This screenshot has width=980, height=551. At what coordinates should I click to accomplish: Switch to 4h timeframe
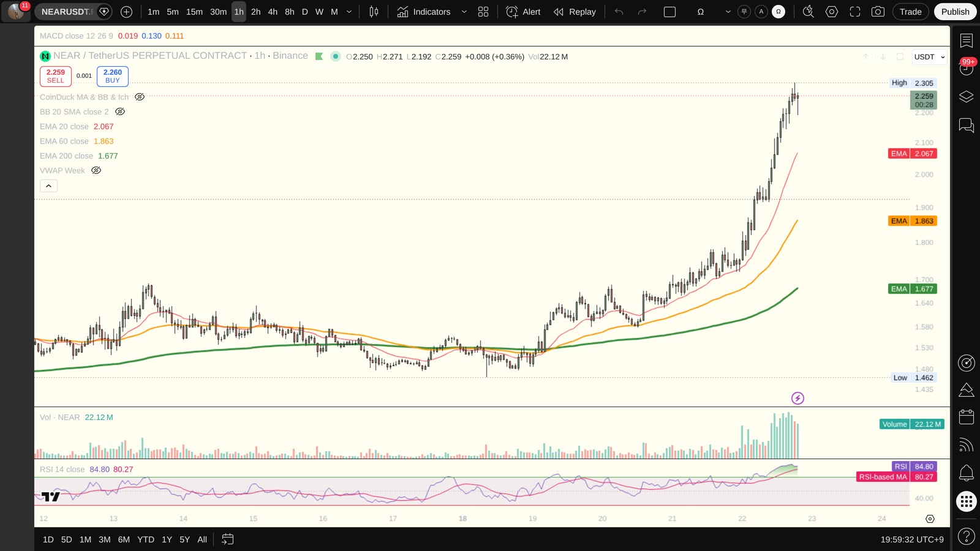(273, 12)
